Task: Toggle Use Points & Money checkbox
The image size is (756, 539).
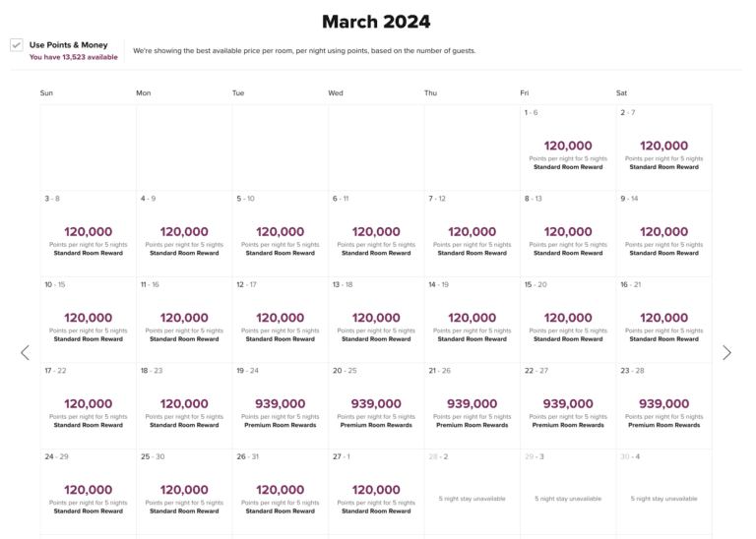Action: (17, 45)
